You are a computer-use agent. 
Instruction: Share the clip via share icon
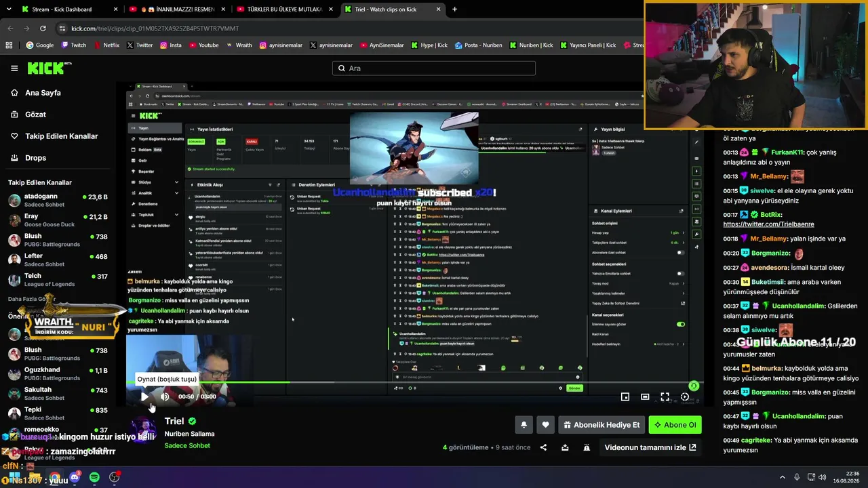pos(543,447)
